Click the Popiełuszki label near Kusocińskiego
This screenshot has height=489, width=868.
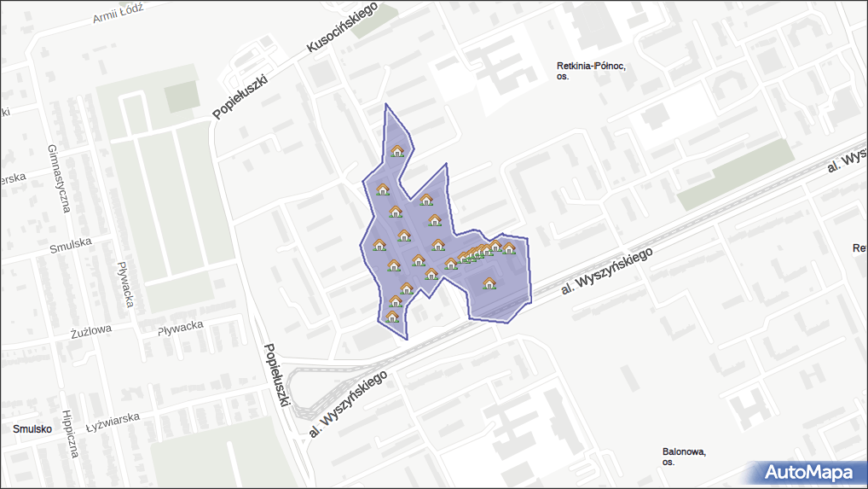[x=240, y=96]
